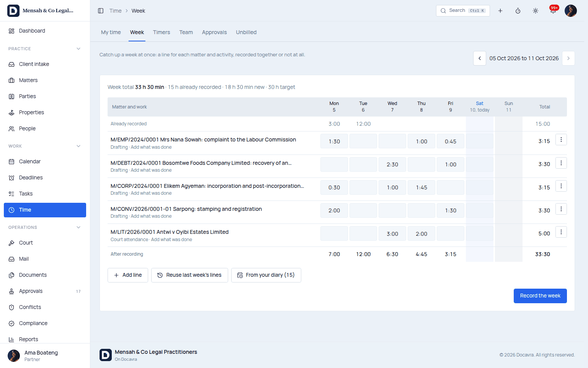This screenshot has height=368, width=588.
Task: Open row options for Antwi v Oyibi Estates
Action: (561, 232)
